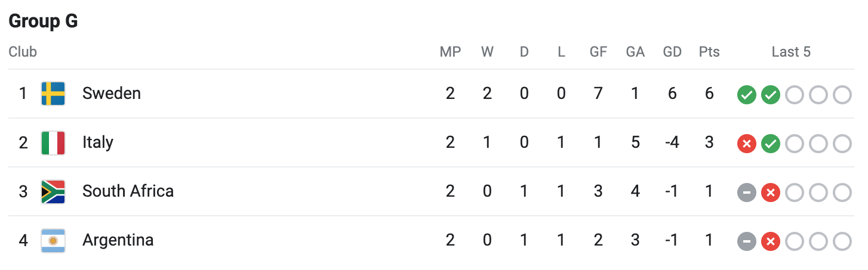Click Argentina's red loss icon
The height and width of the screenshot is (270, 868).
771,241
